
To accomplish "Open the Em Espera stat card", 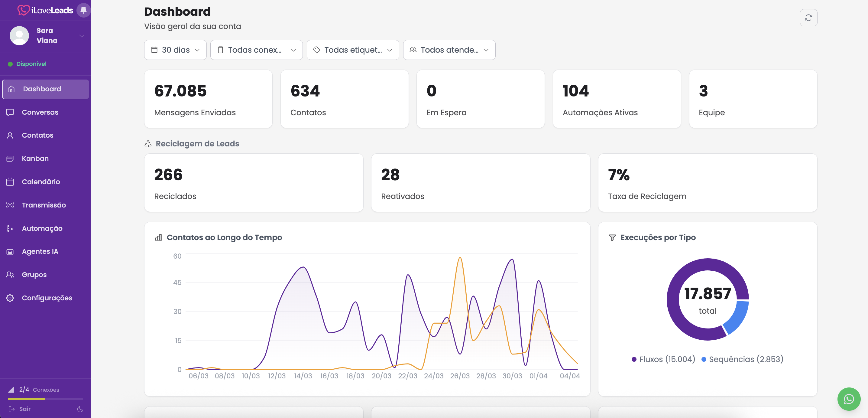I will click(481, 99).
